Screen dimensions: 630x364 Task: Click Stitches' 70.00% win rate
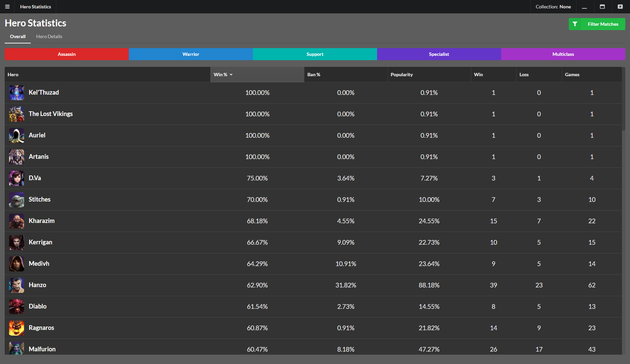257,200
